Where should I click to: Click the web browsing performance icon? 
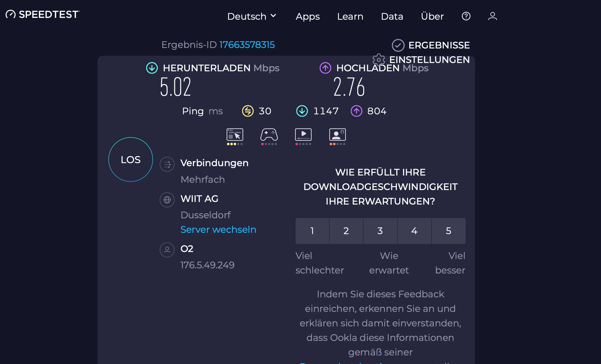click(235, 135)
